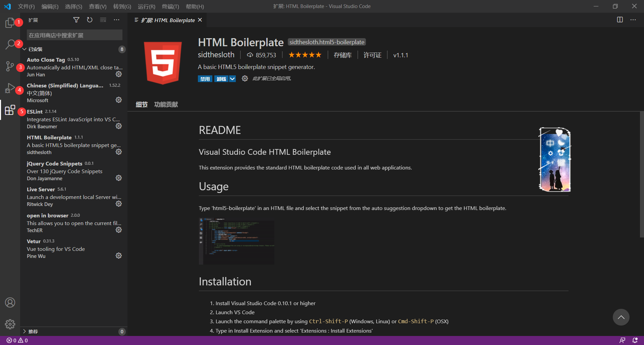
Task: Click the 859,753 install count
Action: pos(262,55)
